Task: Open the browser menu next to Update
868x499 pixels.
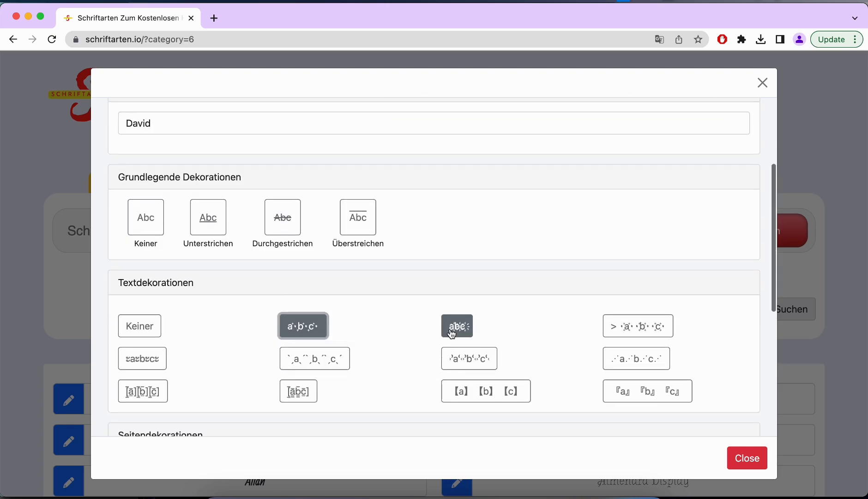Action: pyautogui.click(x=856, y=39)
